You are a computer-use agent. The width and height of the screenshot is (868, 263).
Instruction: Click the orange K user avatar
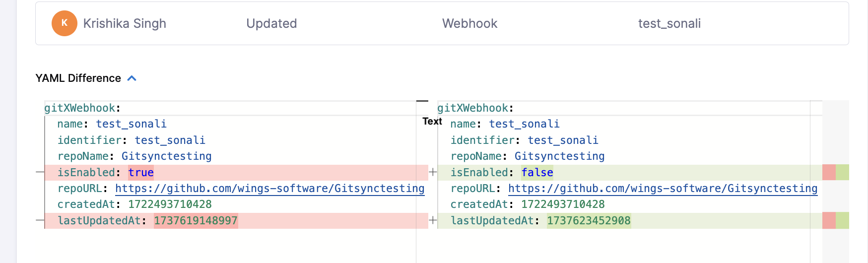click(64, 23)
